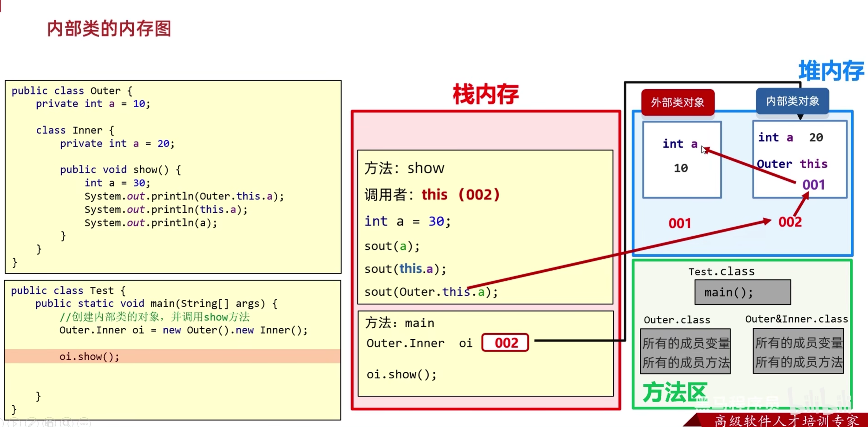Click the highlighted oi.show(); code line
The width and height of the screenshot is (868, 427).
pyautogui.click(x=89, y=357)
